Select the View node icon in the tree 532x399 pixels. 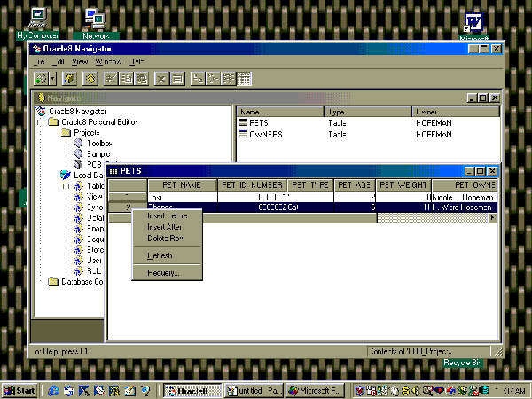[x=79, y=197]
